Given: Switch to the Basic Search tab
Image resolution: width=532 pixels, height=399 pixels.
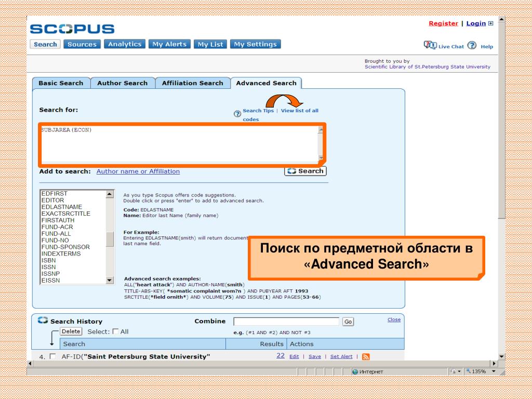Looking at the screenshot, I should [61, 83].
